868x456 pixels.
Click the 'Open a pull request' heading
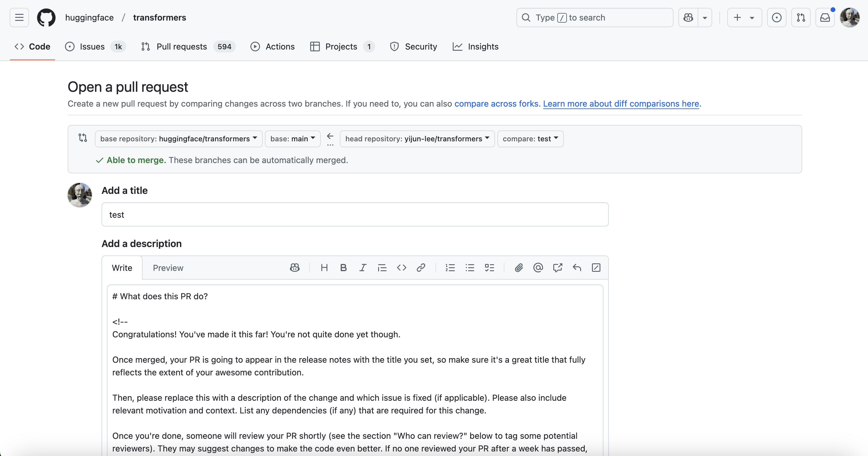[x=128, y=87]
